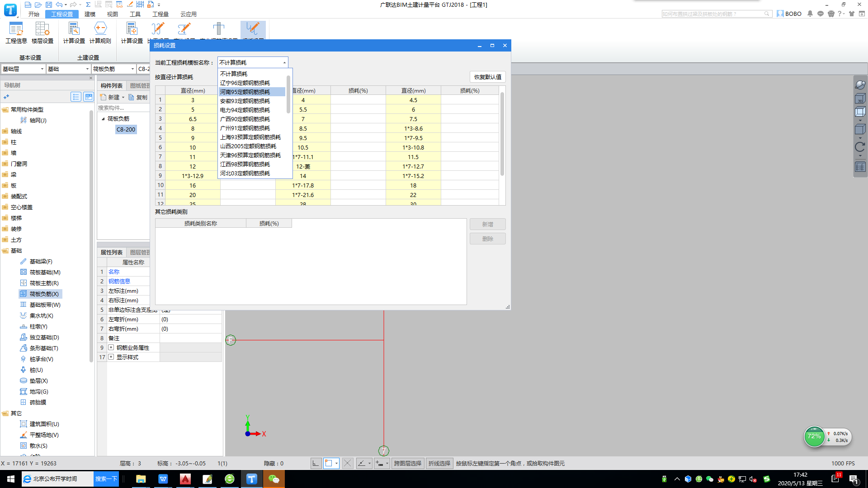This screenshot has height=488, width=868.
Task: Open dropdown arrow beside angle snap icon
Action: click(x=369, y=463)
